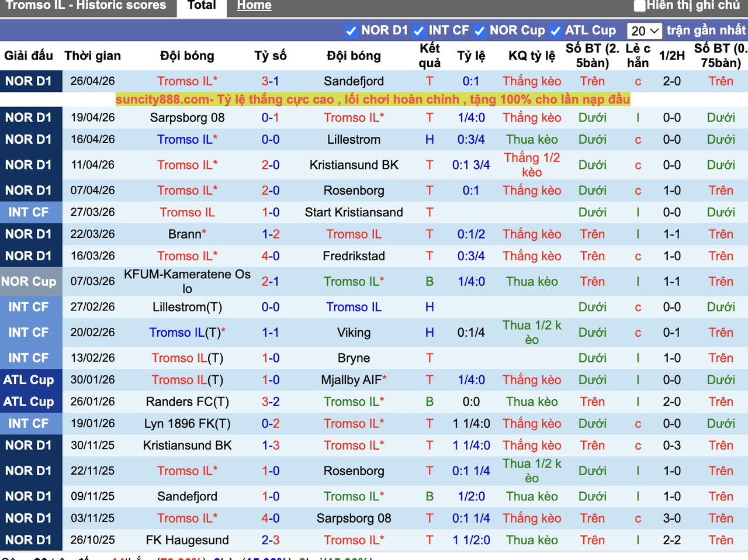Click Rosenborg in the 07/04/26 row

[354, 191]
